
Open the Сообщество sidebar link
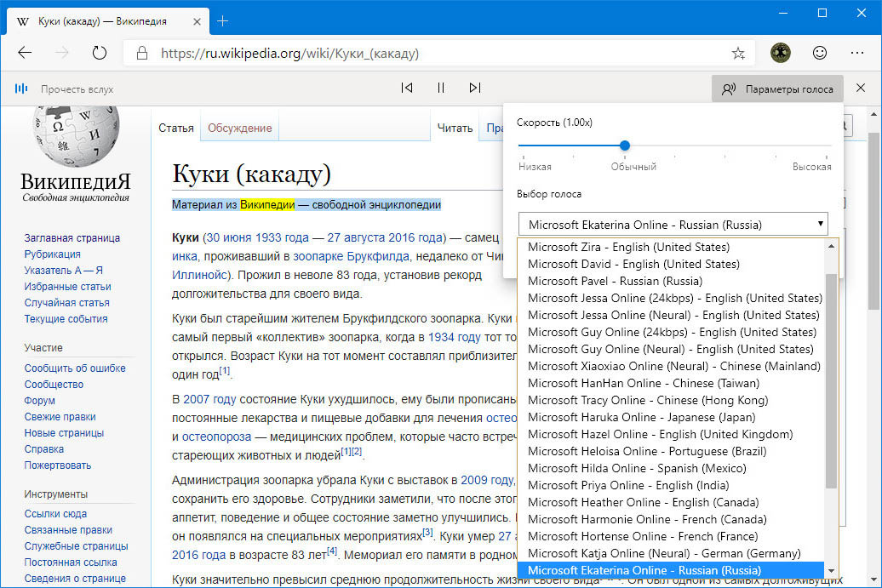tap(54, 385)
